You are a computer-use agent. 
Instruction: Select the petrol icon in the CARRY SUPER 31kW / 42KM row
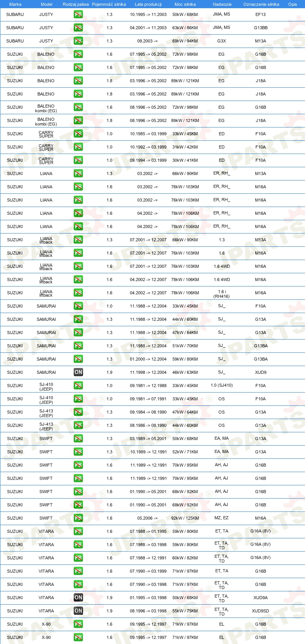pos(78,147)
